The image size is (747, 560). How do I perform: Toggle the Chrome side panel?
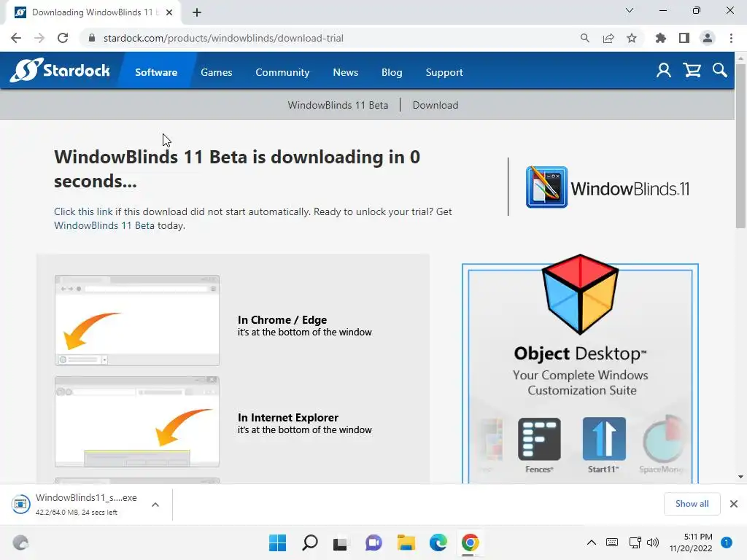pos(684,38)
